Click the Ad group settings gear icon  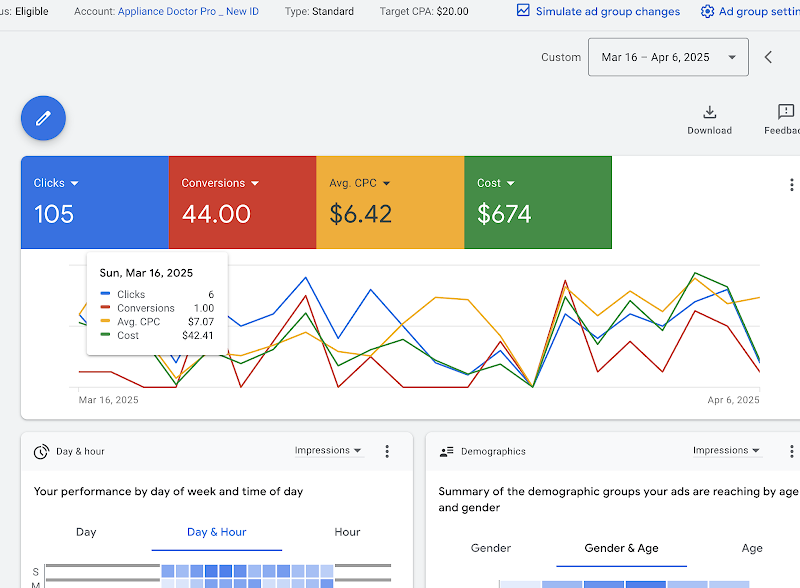pyautogui.click(x=707, y=11)
